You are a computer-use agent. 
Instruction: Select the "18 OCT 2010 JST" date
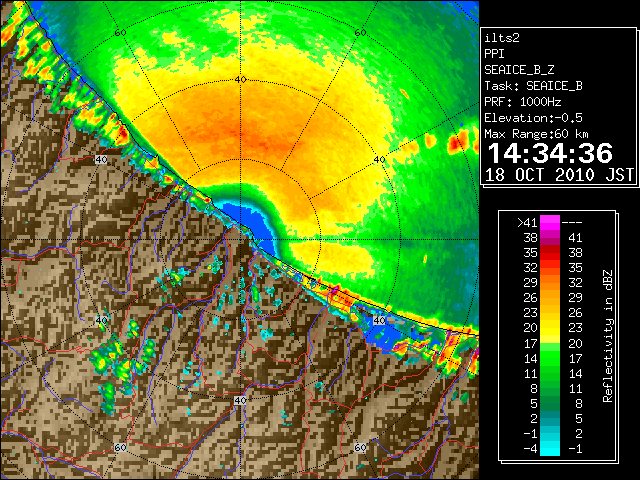[559, 175]
